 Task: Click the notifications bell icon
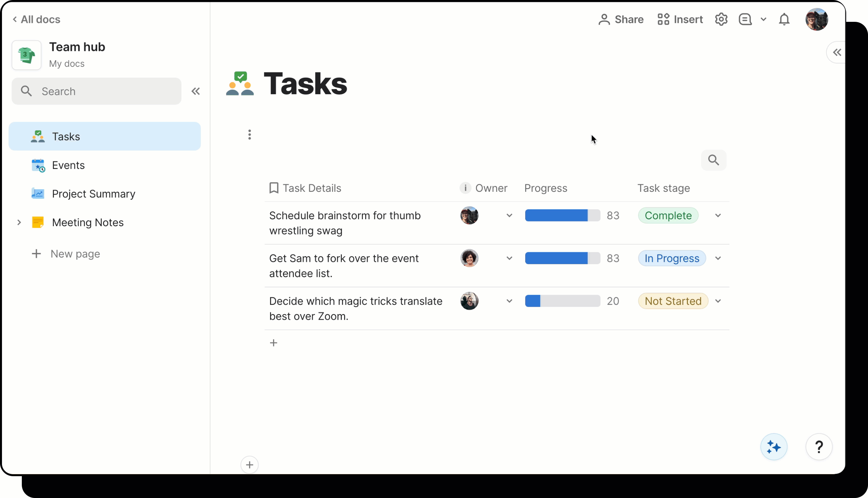click(x=784, y=20)
